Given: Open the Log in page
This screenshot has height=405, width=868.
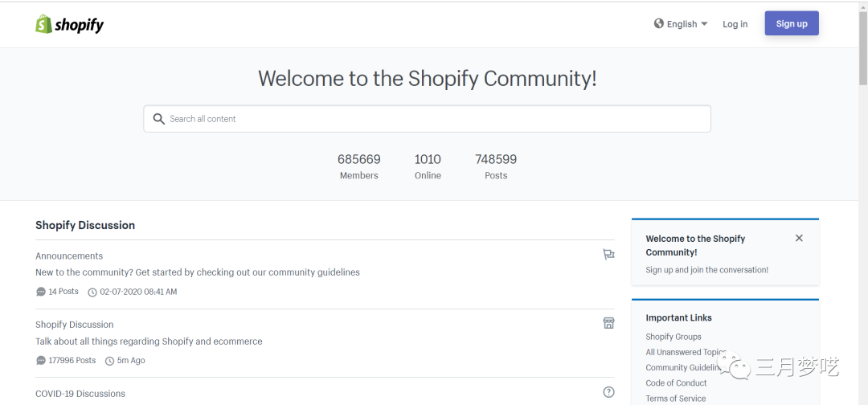Looking at the screenshot, I should point(735,24).
